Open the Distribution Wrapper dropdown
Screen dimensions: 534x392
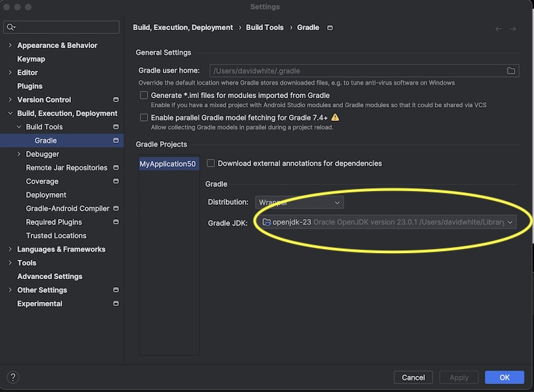coord(299,202)
